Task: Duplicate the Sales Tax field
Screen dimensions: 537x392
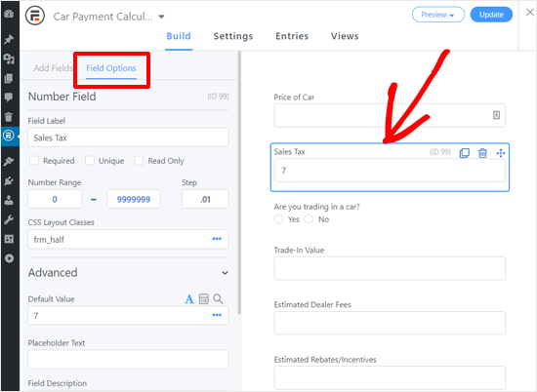Action: click(465, 153)
